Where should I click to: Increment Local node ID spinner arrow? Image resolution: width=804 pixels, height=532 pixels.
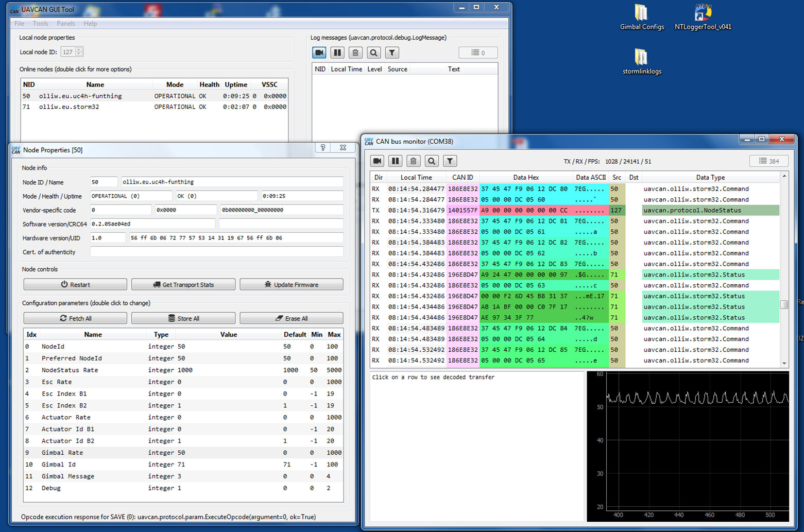79,49
